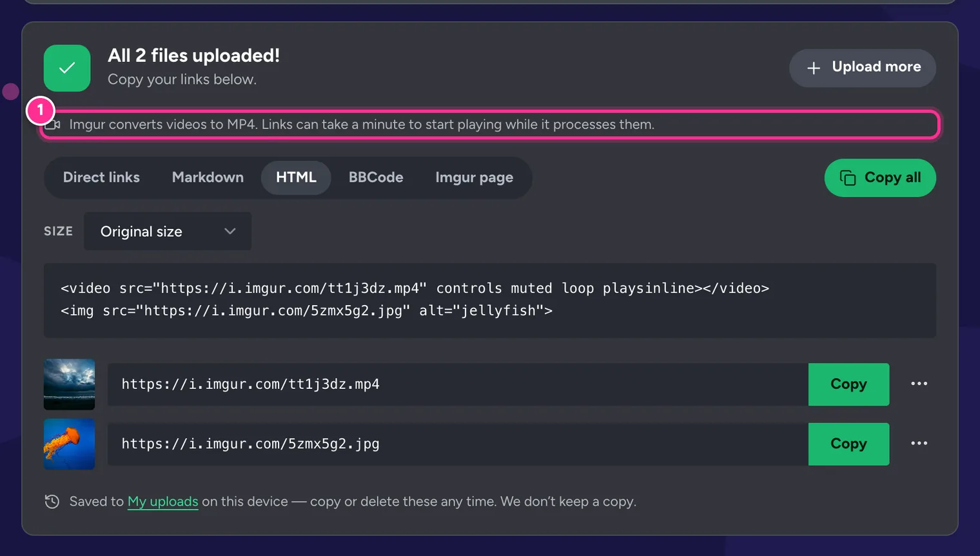Click the 'Copy your links below.' text

click(182, 79)
